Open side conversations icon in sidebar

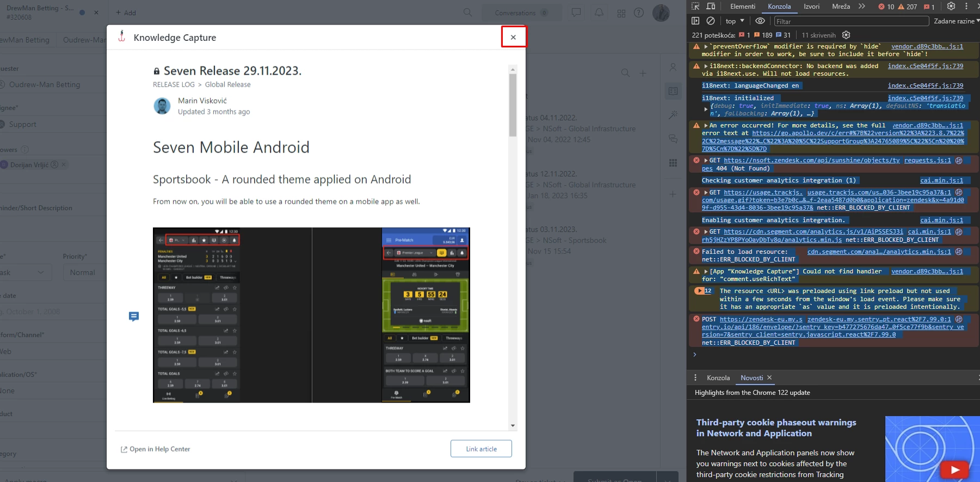tap(673, 138)
